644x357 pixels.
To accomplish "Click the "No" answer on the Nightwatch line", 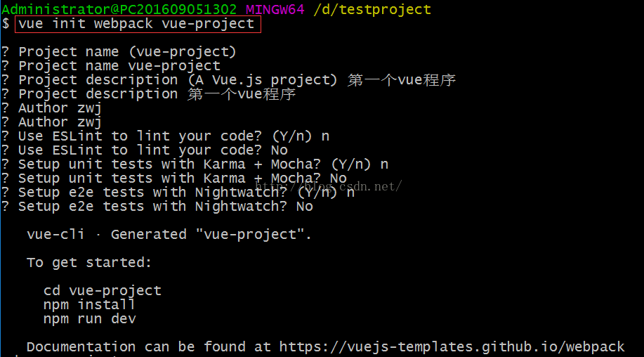I will (x=304, y=206).
